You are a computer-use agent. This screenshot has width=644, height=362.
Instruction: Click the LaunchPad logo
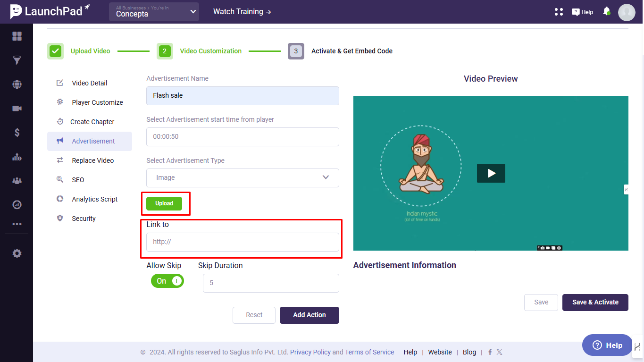pos(50,11)
